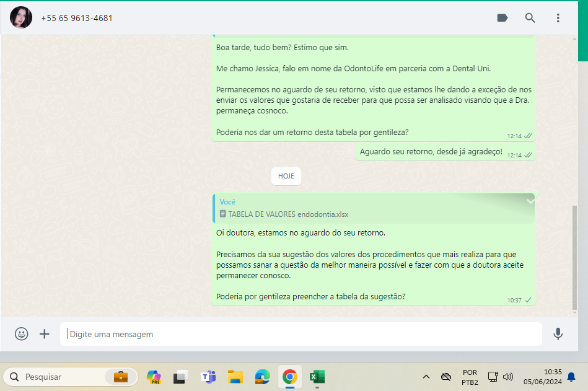Open the label tag icon in header

pyautogui.click(x=502, y=18)
